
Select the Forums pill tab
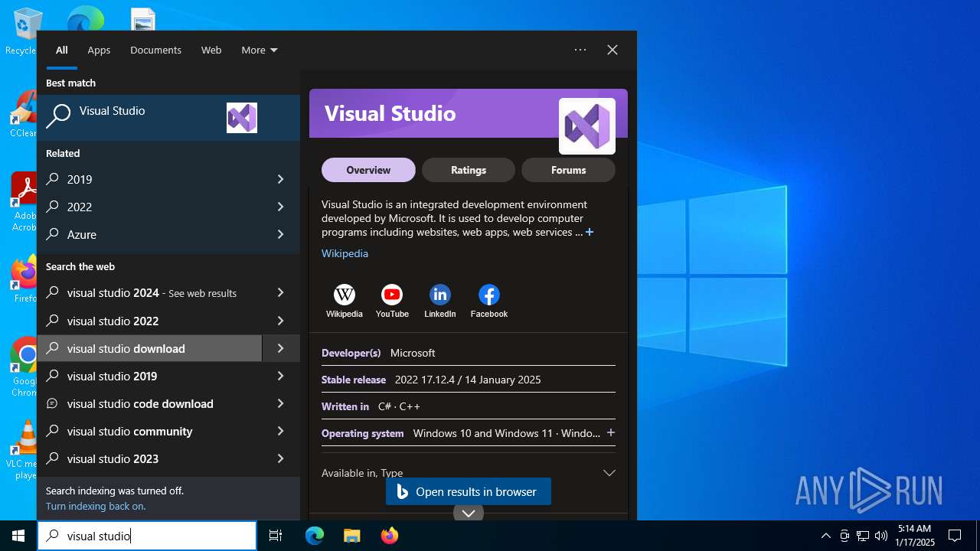coord(568,170)
